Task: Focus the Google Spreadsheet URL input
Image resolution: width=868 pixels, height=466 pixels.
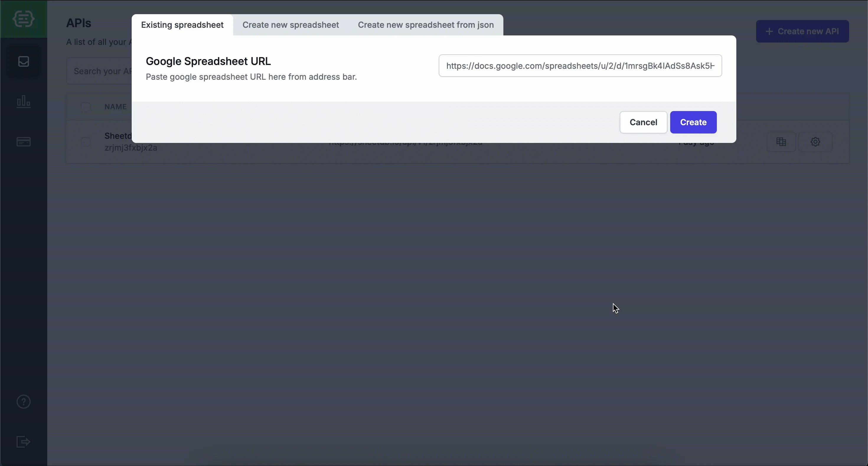Action: coord(580,66)
